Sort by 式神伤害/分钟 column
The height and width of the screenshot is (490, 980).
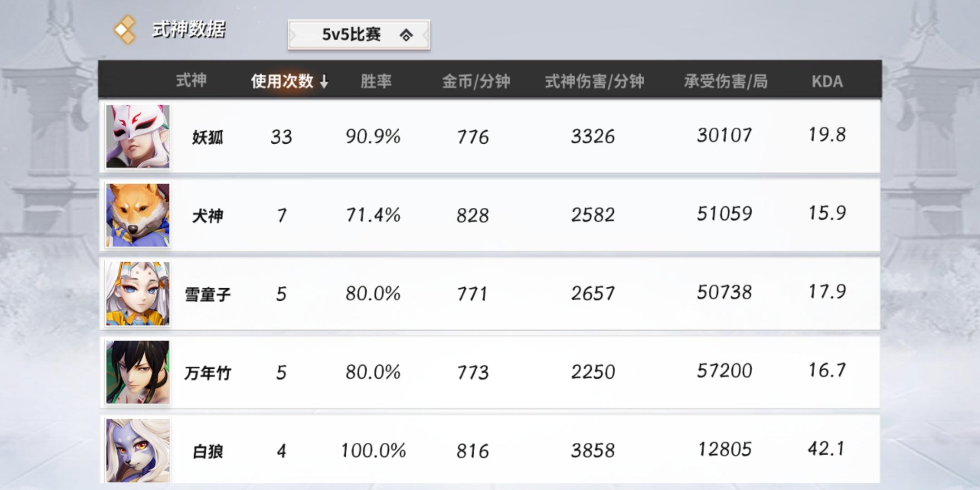click(x=594, y=82)
